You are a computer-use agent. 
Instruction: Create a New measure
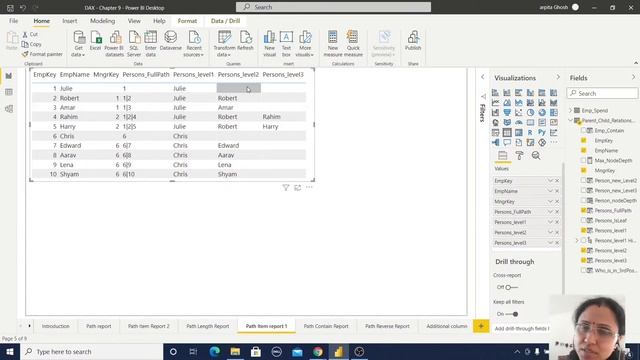tap(333, 44)
